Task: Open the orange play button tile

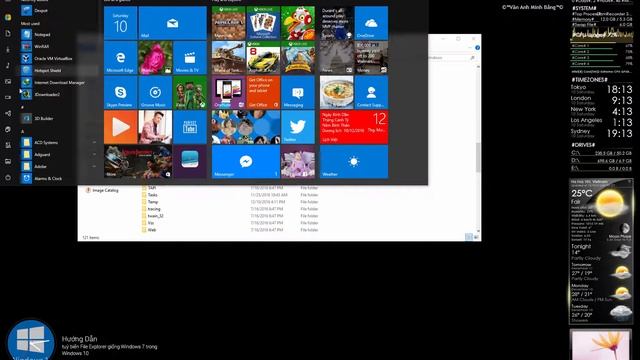Action: point(120,127)
